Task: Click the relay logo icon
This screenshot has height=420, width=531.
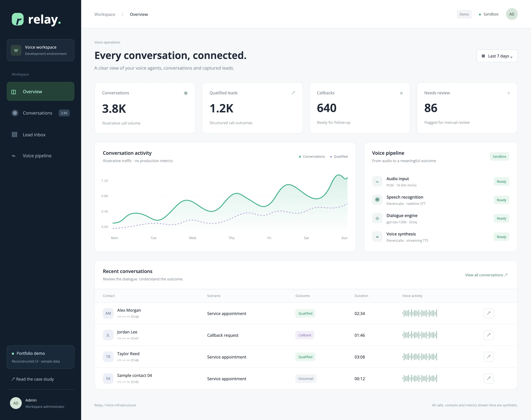Action: (18, 19)
